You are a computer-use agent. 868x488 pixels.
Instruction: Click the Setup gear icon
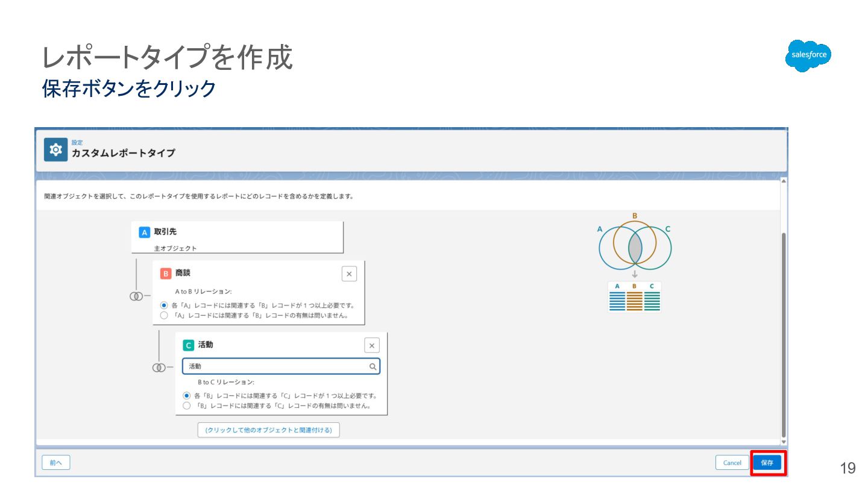click(x=55, y=149)
